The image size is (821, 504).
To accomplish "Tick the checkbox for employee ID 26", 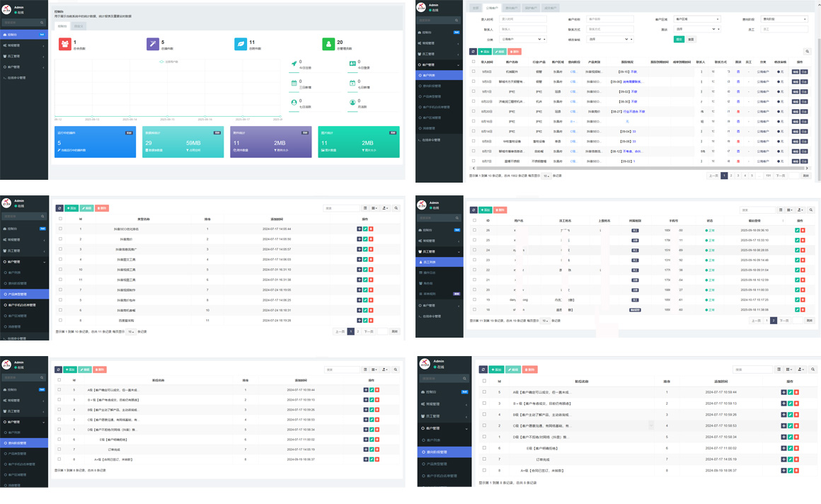I will pos(475,230).
